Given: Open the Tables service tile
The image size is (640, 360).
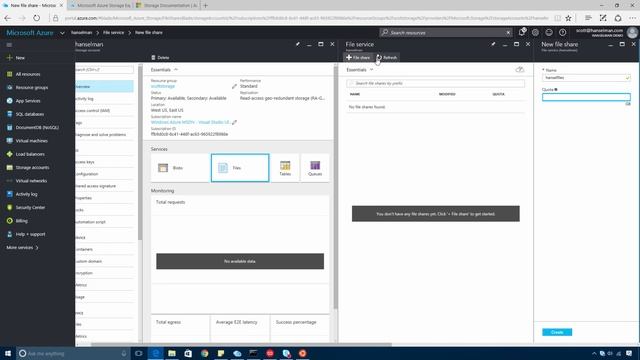Looking at the screenshot, I should tap(285, 168).
